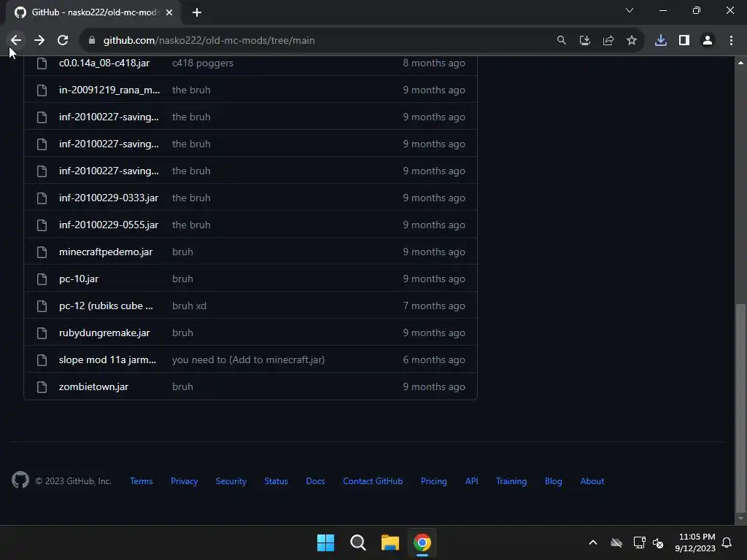This screenshot has height=560, width=747.
Task: Click file icon next to zombietown.jar
Action: pyautogui.click(x=42, y=386)
